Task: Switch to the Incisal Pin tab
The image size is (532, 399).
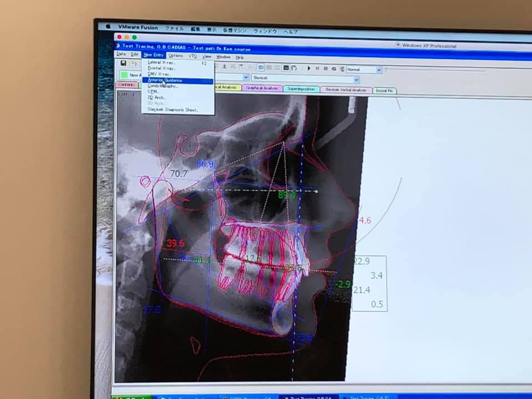Action: click(385, 90)
